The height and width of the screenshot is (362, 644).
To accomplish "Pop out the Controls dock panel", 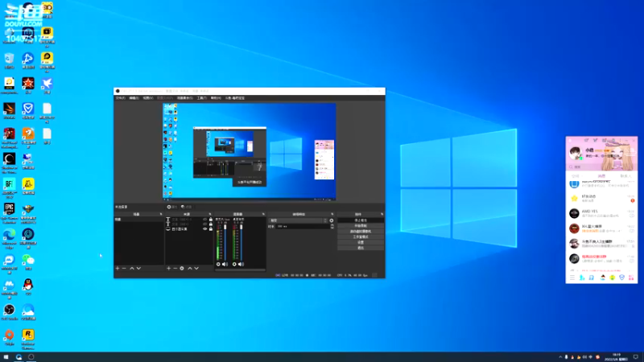I will [382, 214].
